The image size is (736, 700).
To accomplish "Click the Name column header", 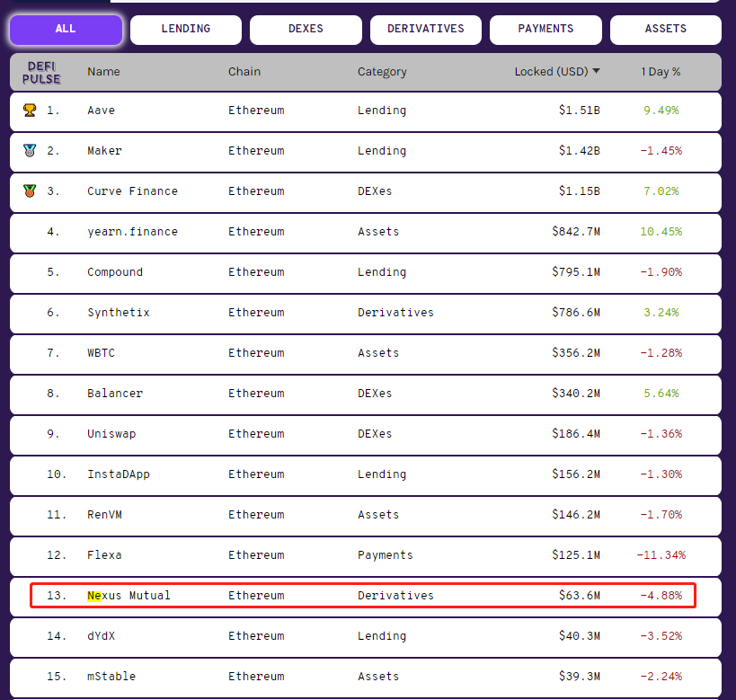I will [x=103, y=72].
